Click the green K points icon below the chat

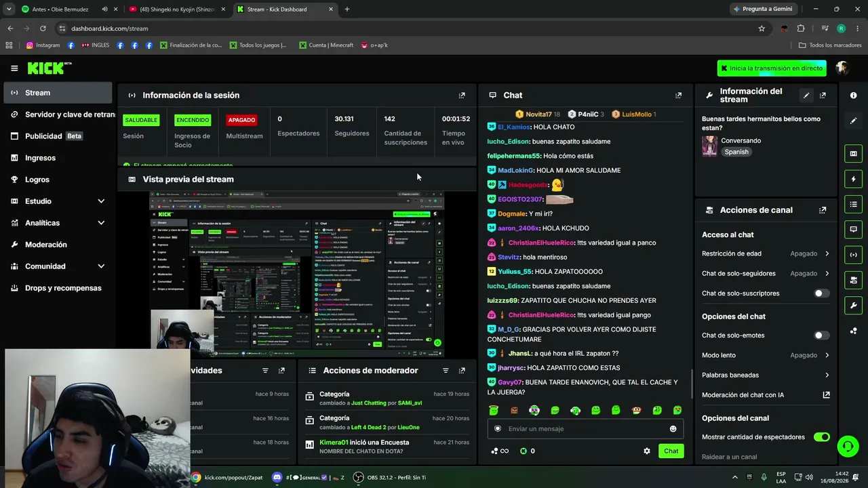(524, 451)
